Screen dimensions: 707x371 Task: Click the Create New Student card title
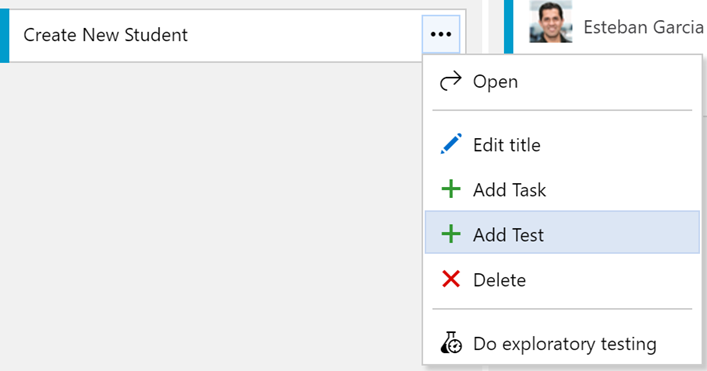pos(105,35)
